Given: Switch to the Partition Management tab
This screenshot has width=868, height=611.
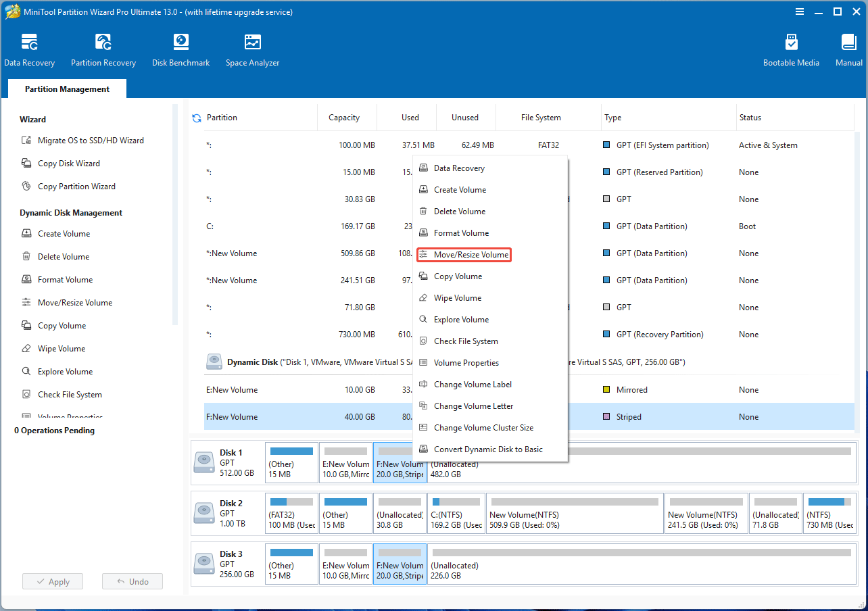Looking at the screenshot, I should pyautogui.click(x=66, y=89).
